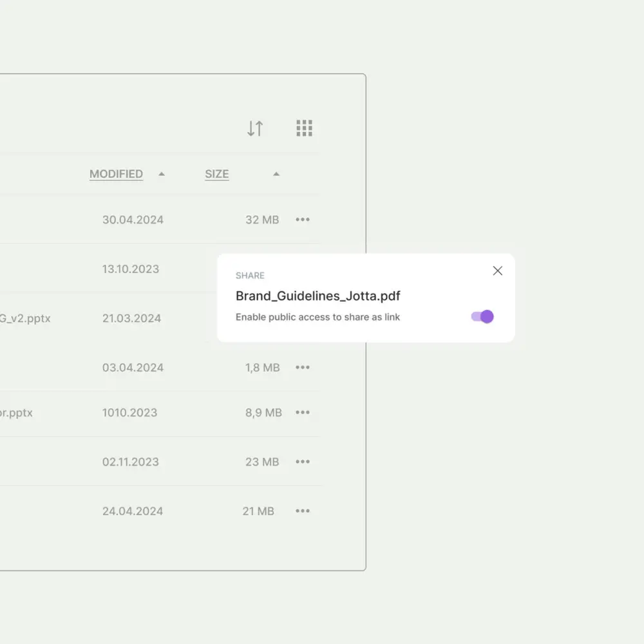The width and height of the screenshot is (644, 644).
Task: Open more options for 1,8 MB file
Action: [303, 368]
